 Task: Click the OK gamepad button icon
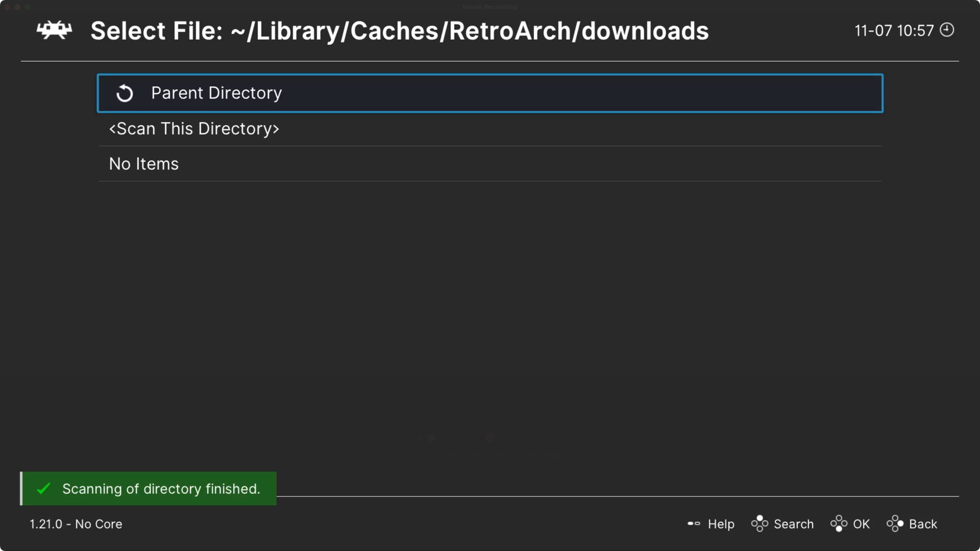point(839,524)
